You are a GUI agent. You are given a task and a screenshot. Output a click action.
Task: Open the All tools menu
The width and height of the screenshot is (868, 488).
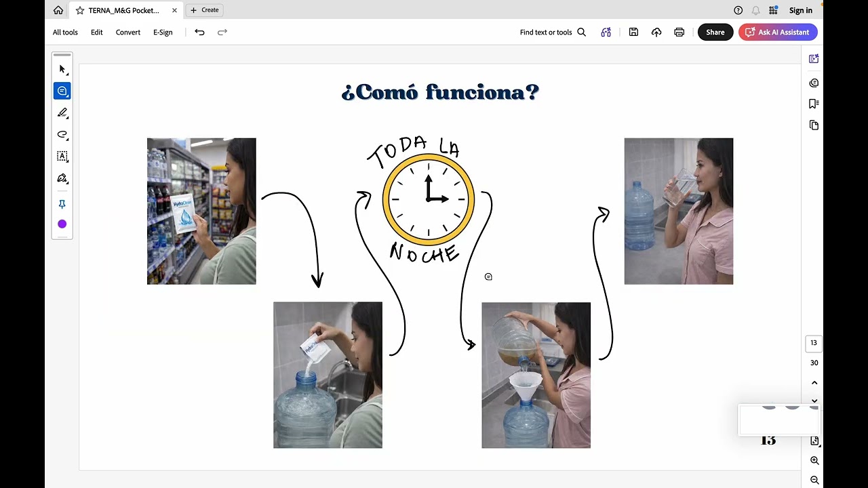coord(65,32)
